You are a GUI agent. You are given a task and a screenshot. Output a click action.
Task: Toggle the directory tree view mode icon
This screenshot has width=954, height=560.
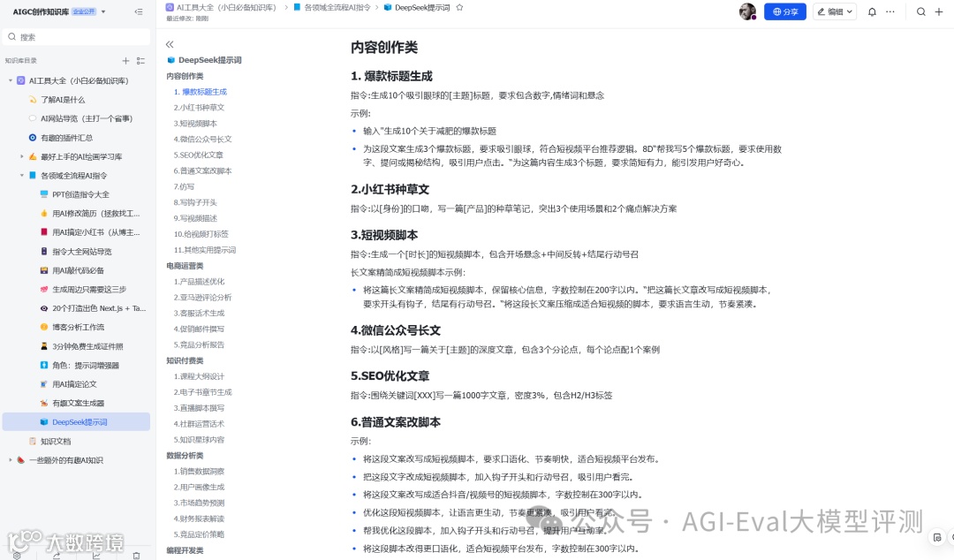141,61
